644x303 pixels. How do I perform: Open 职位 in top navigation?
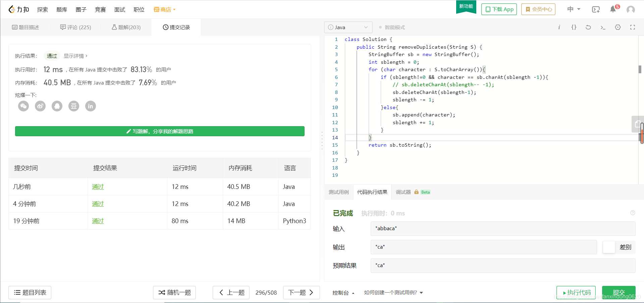(x=139, y=9)
